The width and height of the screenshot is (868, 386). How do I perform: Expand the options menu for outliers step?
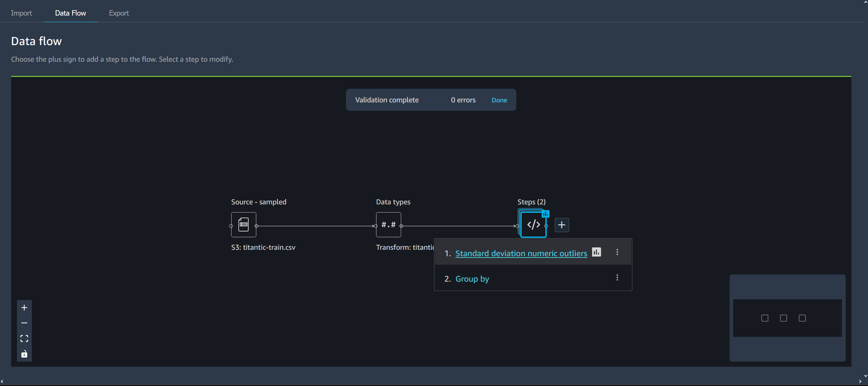pos(618,252)
